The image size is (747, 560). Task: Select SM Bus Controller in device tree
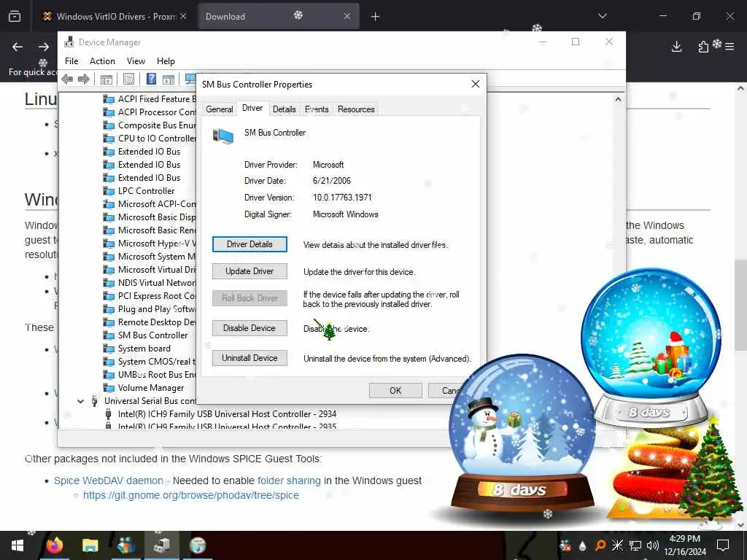point(153,335)
